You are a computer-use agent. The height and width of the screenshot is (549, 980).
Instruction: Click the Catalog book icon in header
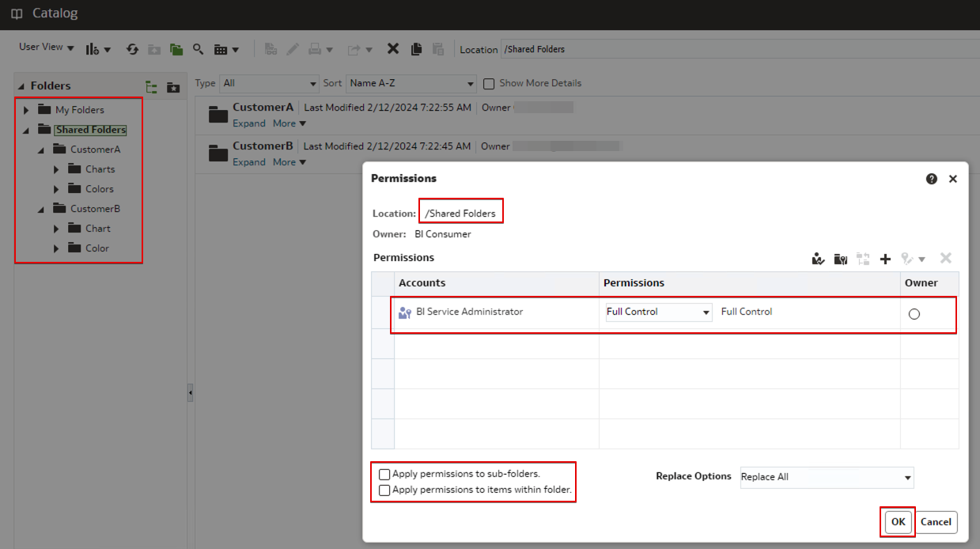pos(17,14)
